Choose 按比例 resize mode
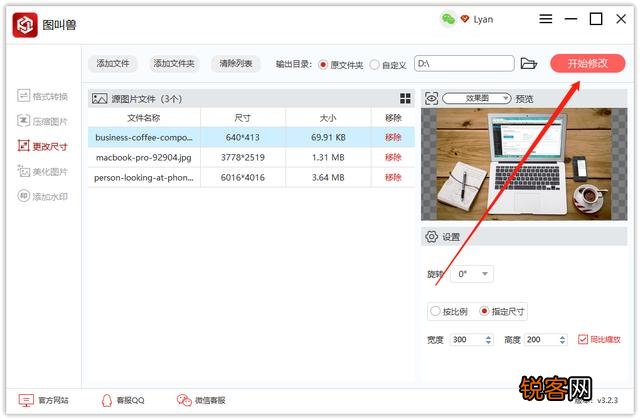Viewport: 640px width, 420px height. 435,311
